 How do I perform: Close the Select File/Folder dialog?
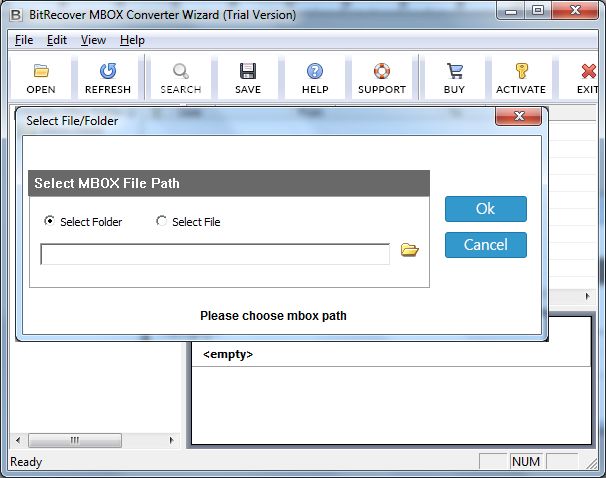(518, 116)
